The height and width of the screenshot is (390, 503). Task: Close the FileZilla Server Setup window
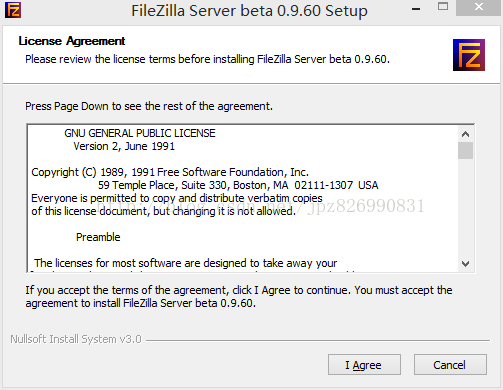[x=479, y=7]
